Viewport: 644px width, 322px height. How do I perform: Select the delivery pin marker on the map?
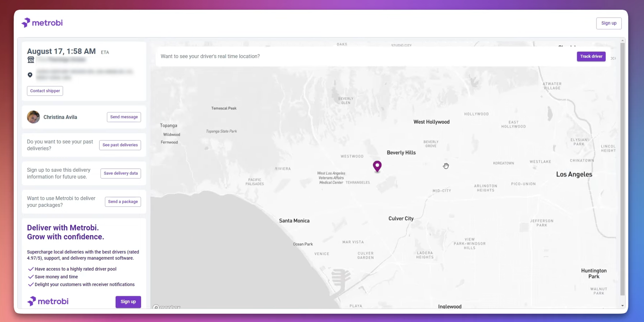tap(377, 166)
